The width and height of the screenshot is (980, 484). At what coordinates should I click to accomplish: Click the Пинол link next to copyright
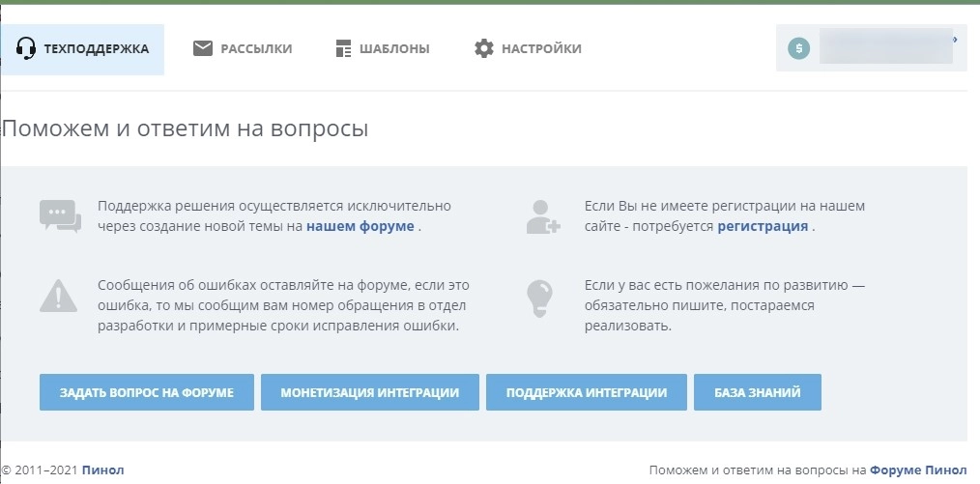point(103,470)
